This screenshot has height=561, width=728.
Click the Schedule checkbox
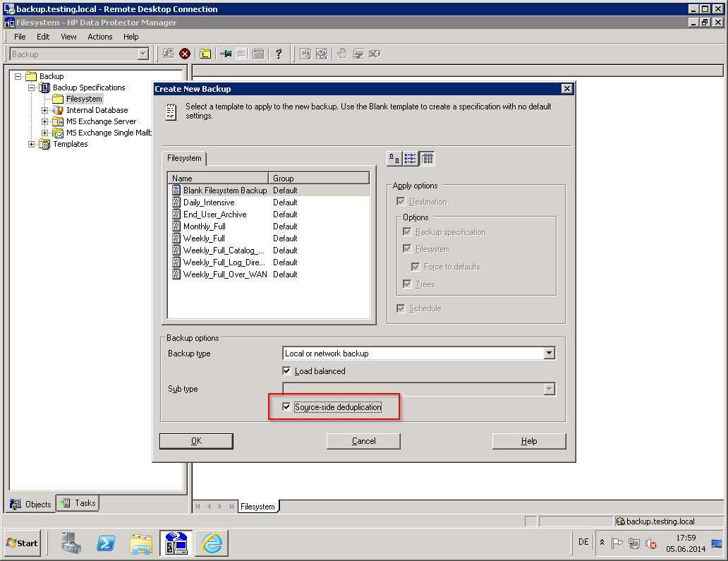[x=401, y=308]
